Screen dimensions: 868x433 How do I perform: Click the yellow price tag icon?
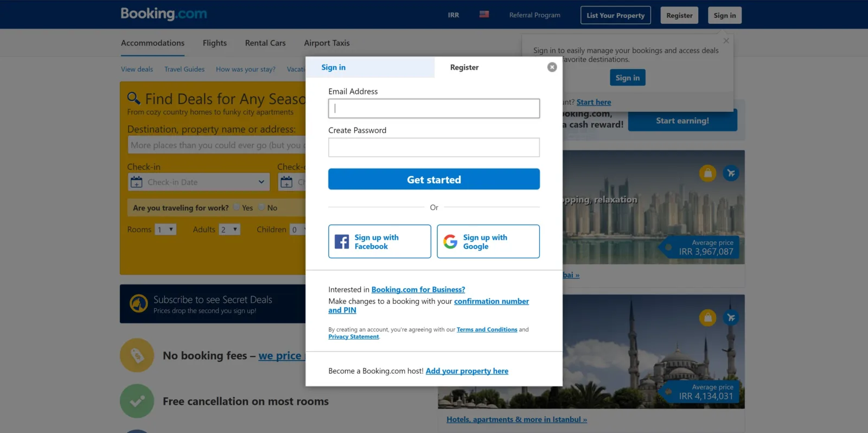[137, 355]
